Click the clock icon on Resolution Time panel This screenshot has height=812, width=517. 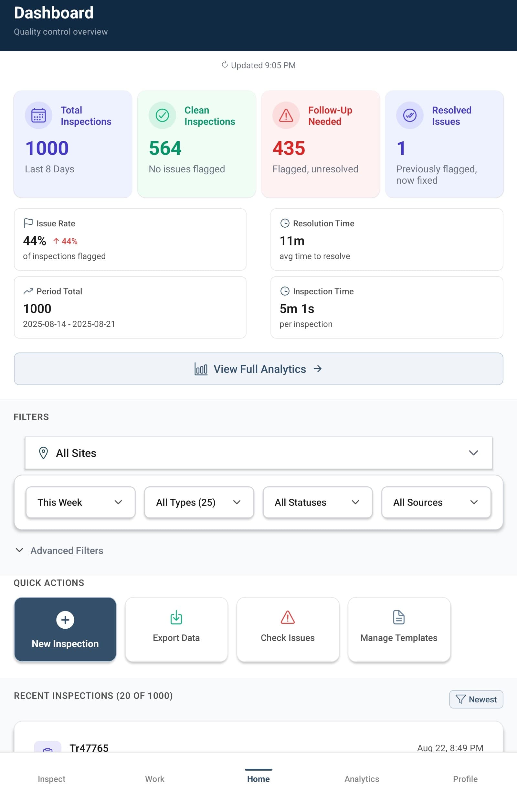[285, 222]
